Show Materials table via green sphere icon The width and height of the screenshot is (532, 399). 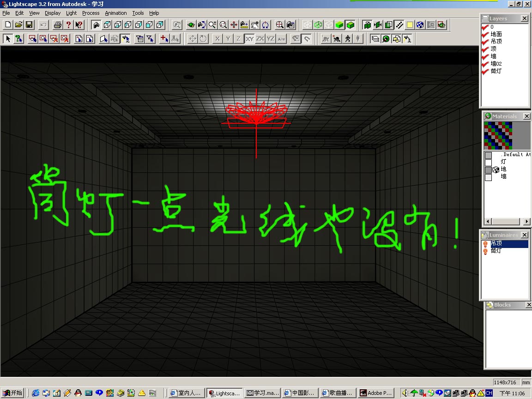386,39
